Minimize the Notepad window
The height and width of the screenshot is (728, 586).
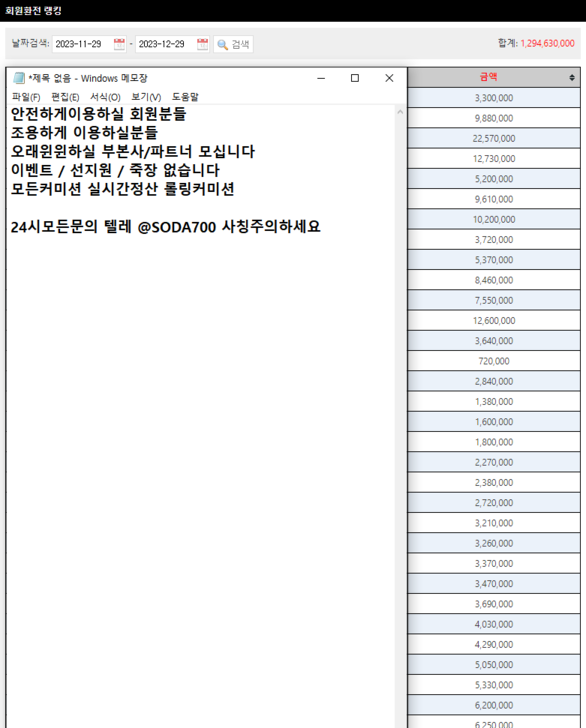click(x=321, y=78)
